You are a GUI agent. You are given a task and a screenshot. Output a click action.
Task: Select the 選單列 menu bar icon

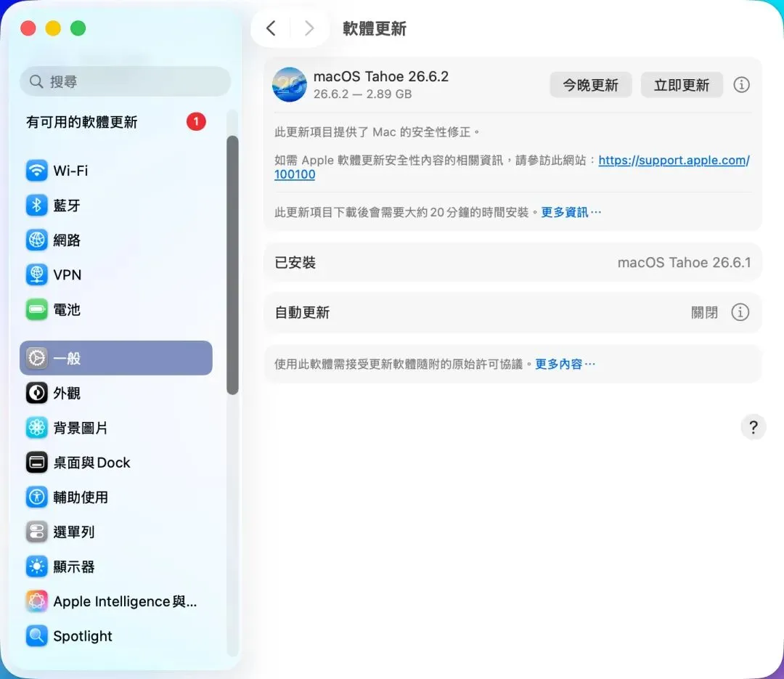(36, 532)
